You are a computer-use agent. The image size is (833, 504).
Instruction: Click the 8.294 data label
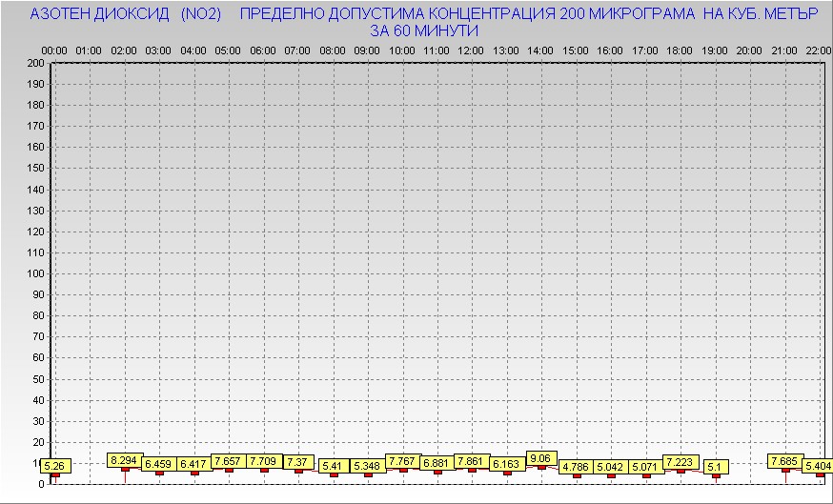click(x=124, y=460)
